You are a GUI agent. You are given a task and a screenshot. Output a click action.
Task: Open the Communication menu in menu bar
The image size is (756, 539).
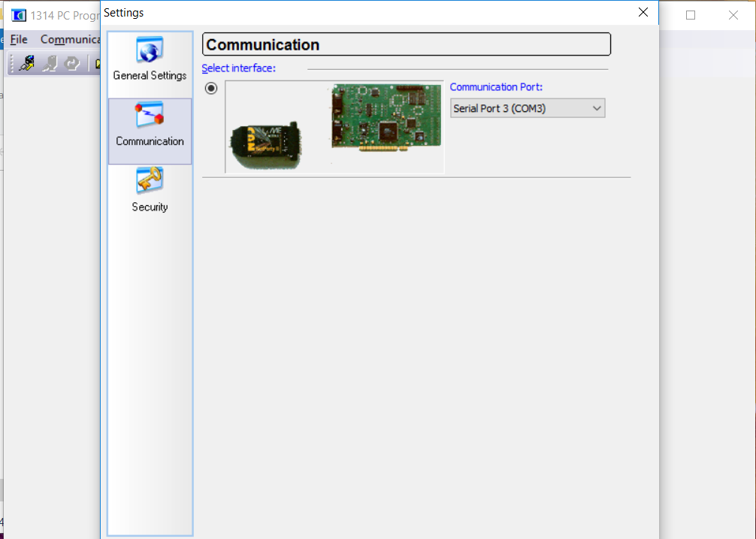[70, 39]
